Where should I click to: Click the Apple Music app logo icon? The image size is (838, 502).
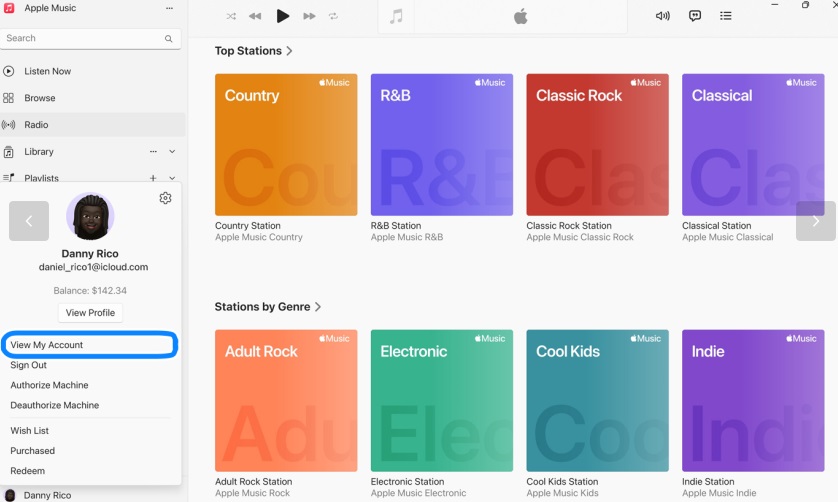pos(9,8)
